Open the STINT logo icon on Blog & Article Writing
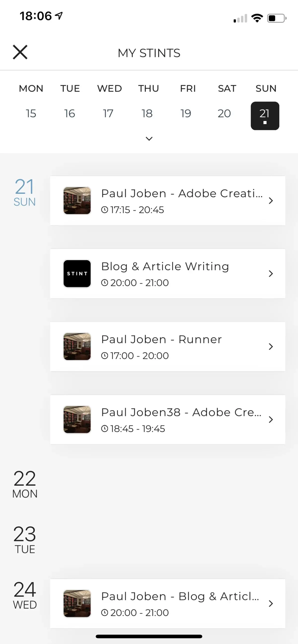 coord(77,273)
